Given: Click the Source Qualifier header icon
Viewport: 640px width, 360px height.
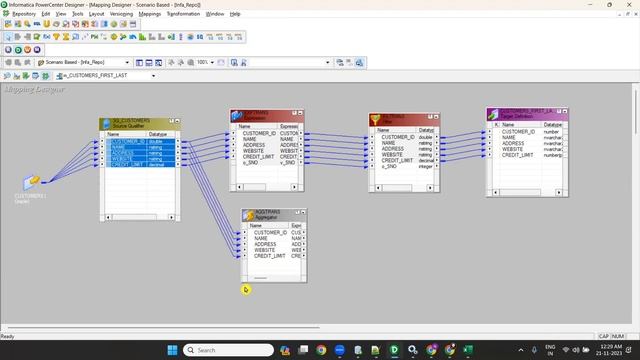Looking at the screenshot, I should click(107, 123).
